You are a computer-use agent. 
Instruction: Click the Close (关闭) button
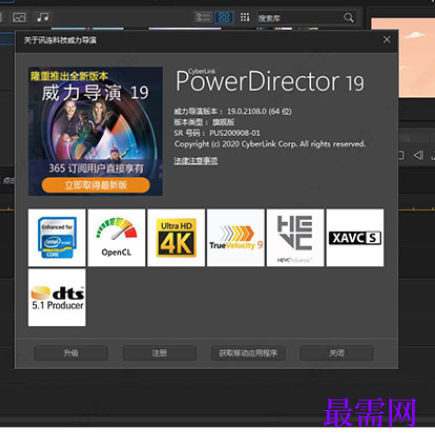click(336, 353)
